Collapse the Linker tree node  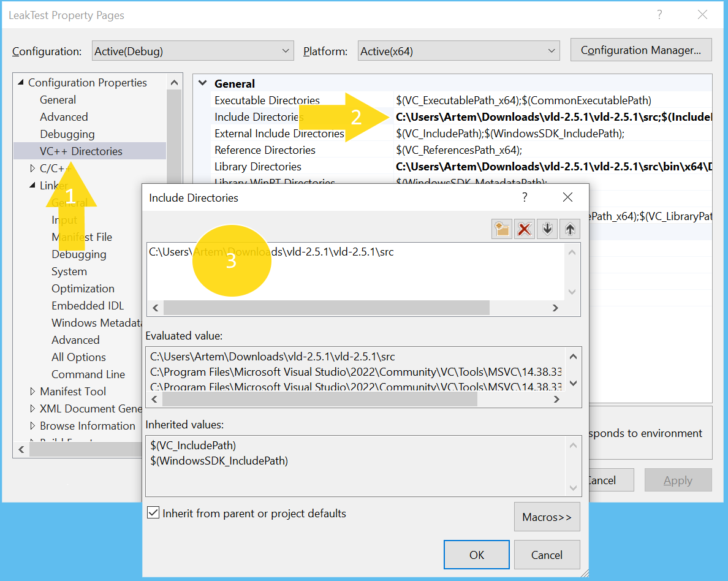click(x=33, y=185)
